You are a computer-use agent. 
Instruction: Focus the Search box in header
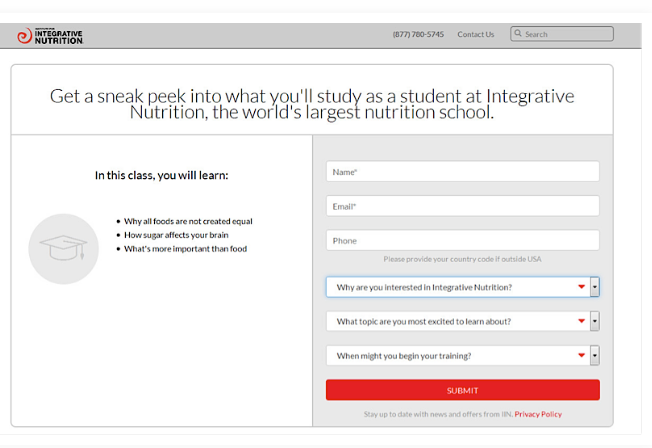pos(562,34)
